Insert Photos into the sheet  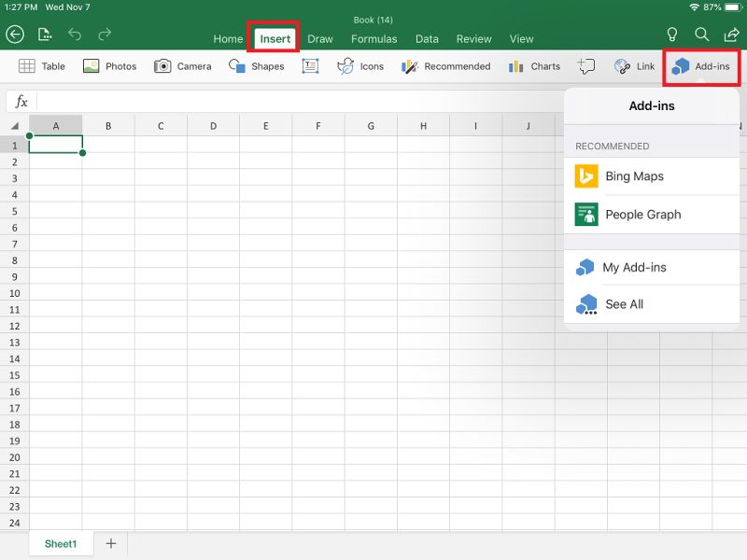[x=109, y=66]
